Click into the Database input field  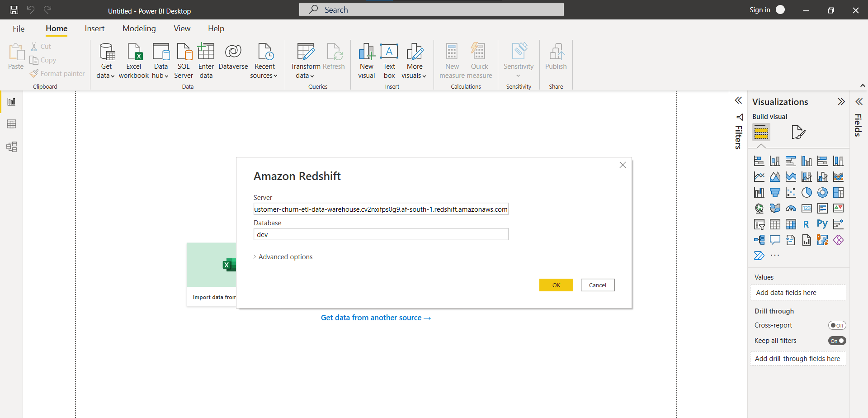click(381, 234)
